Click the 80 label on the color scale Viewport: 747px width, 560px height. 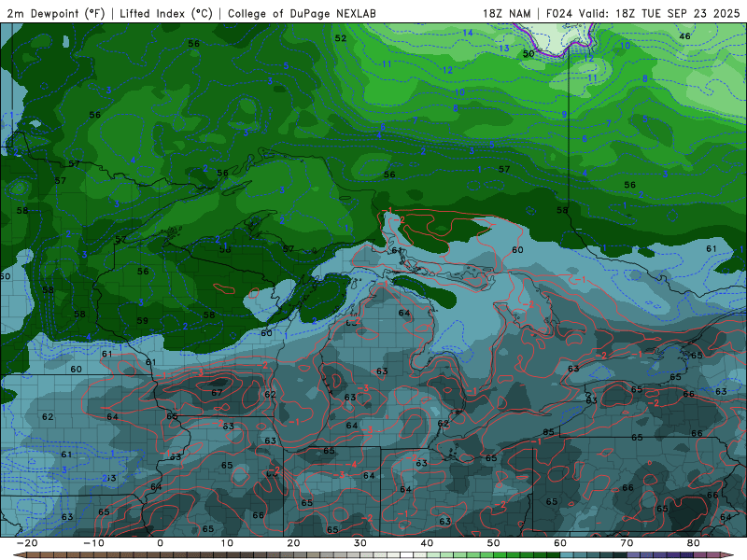pos(694,543)
